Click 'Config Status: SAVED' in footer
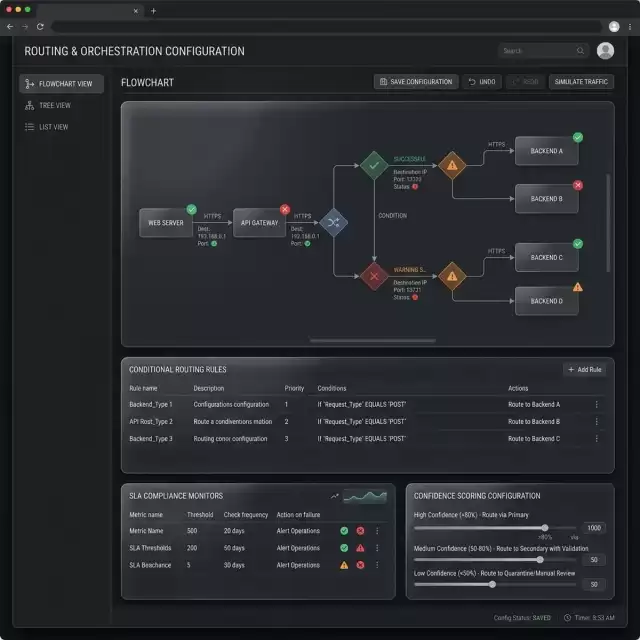This screenshot has width=640, height=640. tap(522, 618)
